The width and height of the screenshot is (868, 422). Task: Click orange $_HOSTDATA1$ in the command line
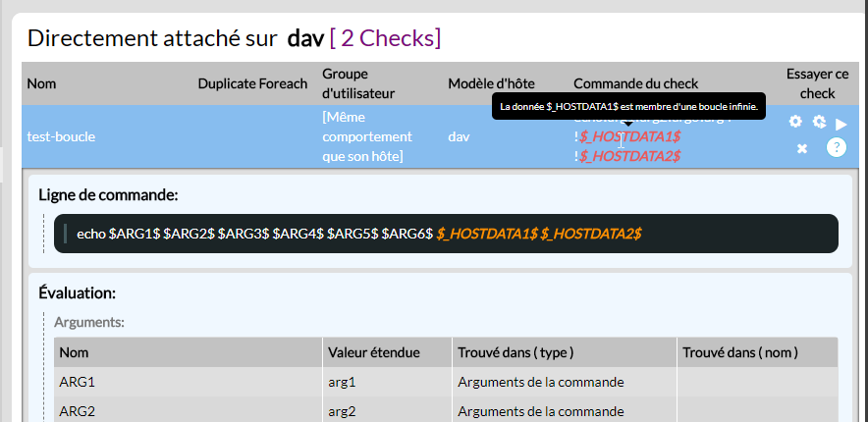pyautogui.click(x=487, y=234)
